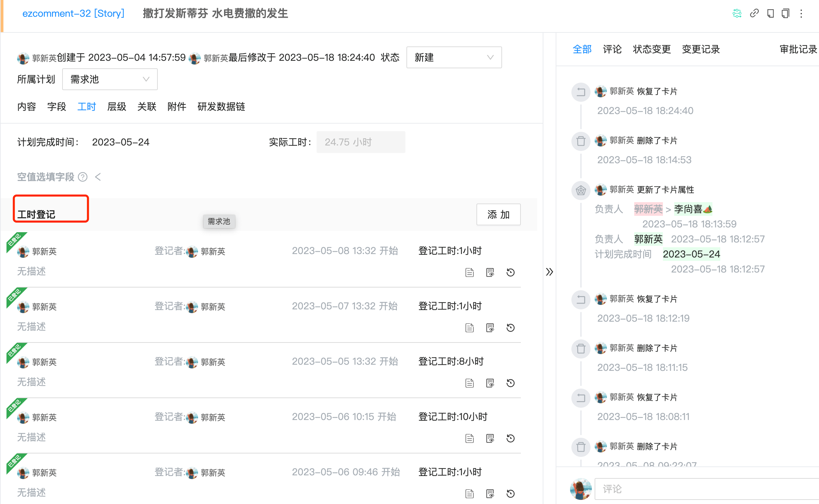Open the more options vertical dots menu
The width and height of the screenshot is (819, 504).
pyautogui.click(x=801, y=14)
